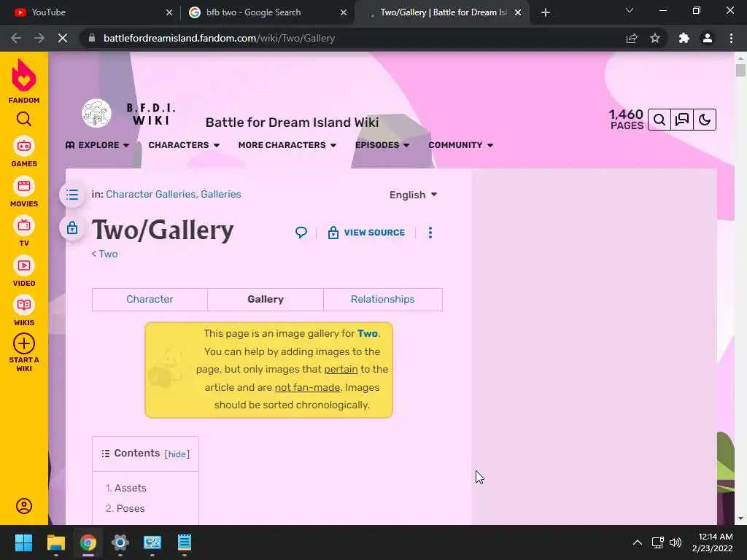Bookmark this page with the star icon
This screenshot has width=747, height=560.
(x=655, y=38)
